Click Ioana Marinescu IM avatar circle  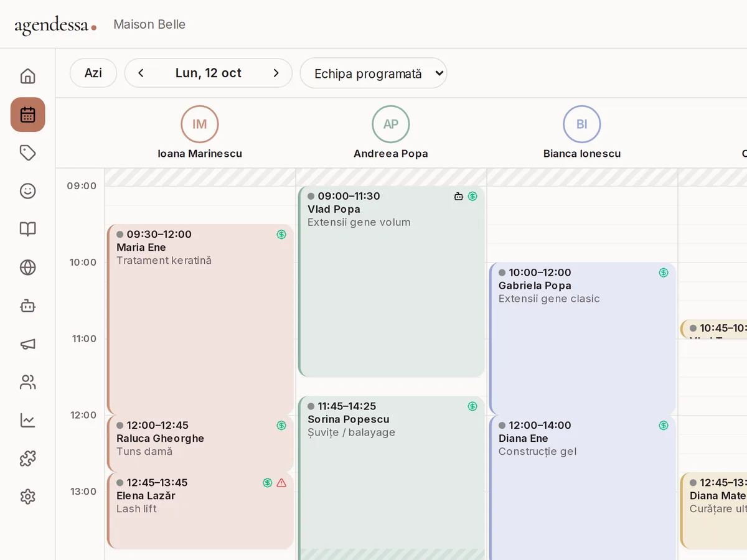(x=200, y=124)
